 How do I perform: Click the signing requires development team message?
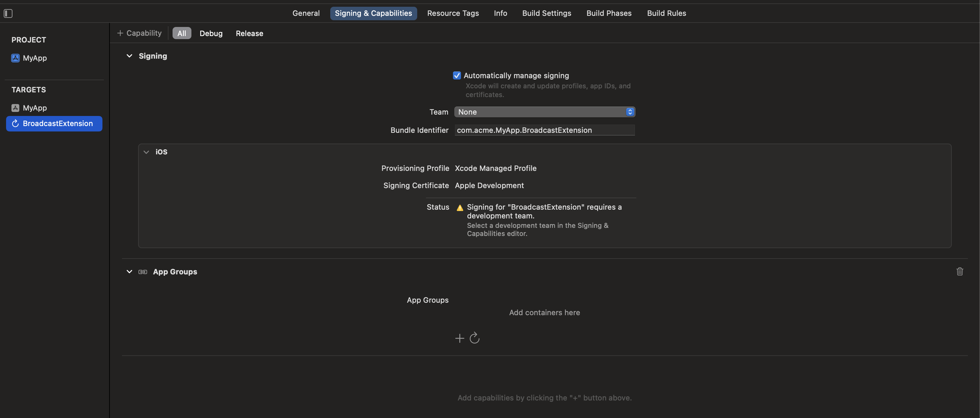(x=544, y=211)
